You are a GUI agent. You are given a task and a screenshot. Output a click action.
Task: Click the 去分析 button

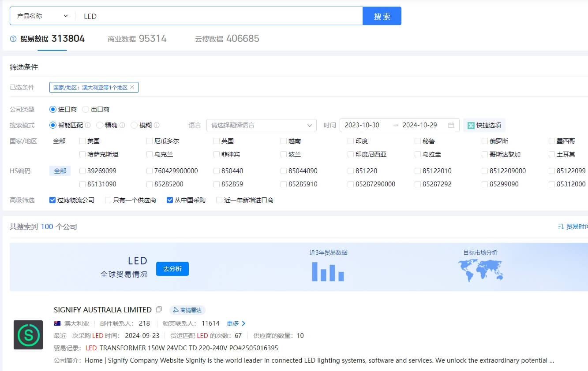click(172, 269)
